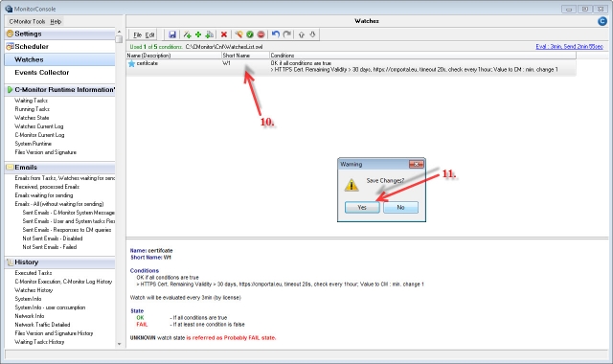Open the Help menu
The height and width of the screenshot is (364, 613).
(x=56, y=21)
